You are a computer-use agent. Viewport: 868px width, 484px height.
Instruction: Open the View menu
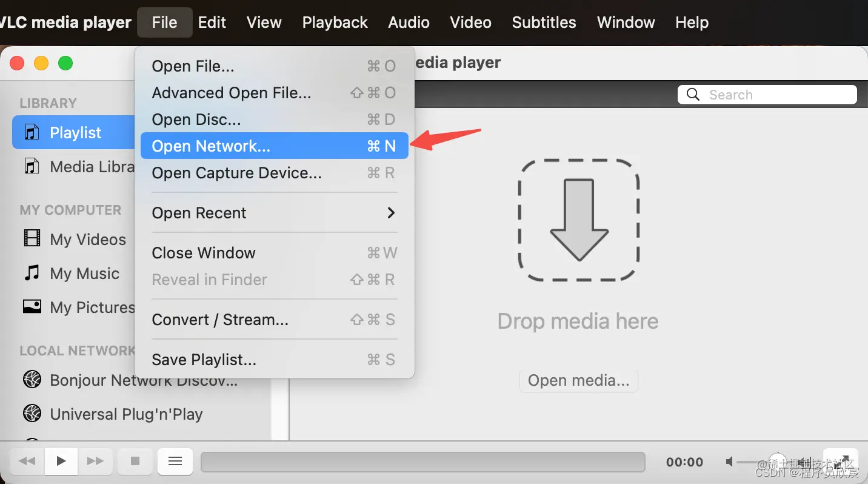tap(264, 22)
